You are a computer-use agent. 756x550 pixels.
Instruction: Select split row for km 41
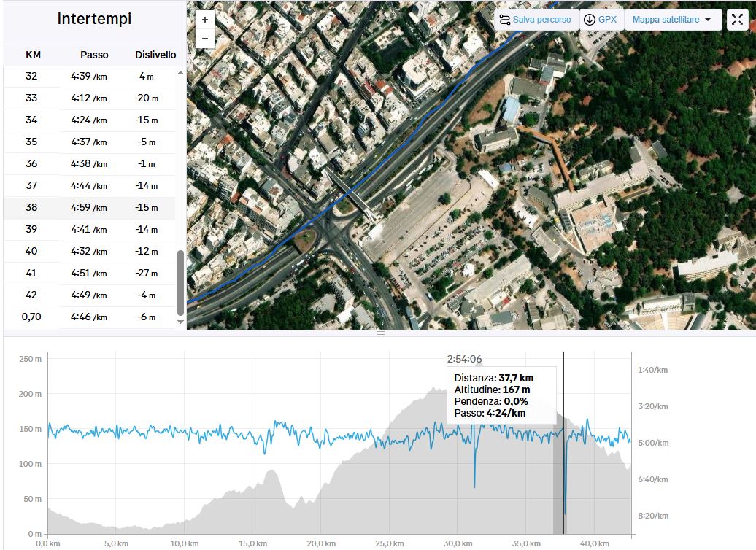point(90,274)
